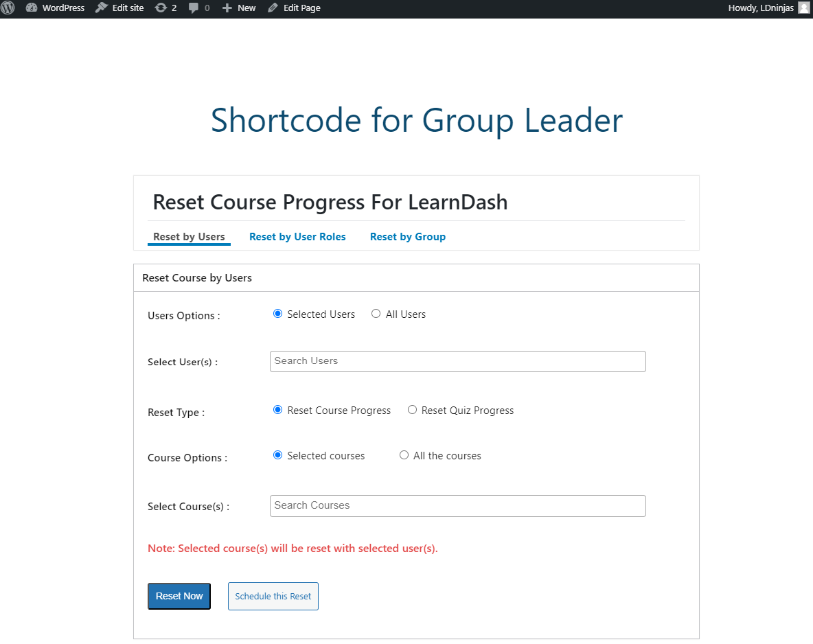Click Reset Course Progress For LearnDash title

pos(330,203)
